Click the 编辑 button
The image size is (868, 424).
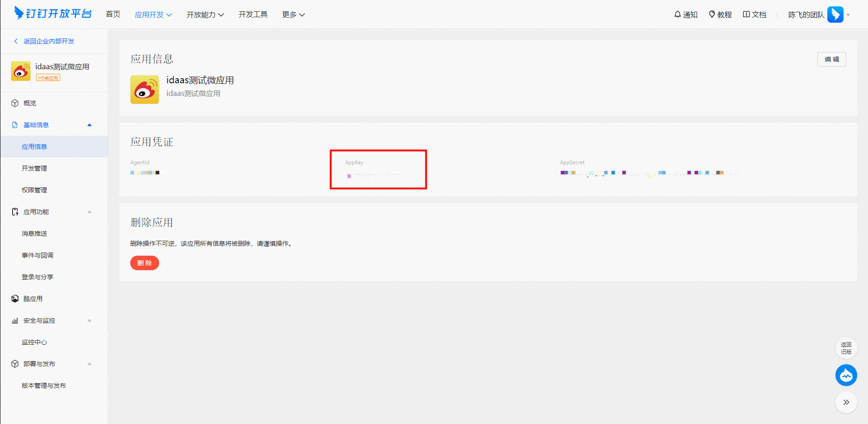click(x=831, y=59)
